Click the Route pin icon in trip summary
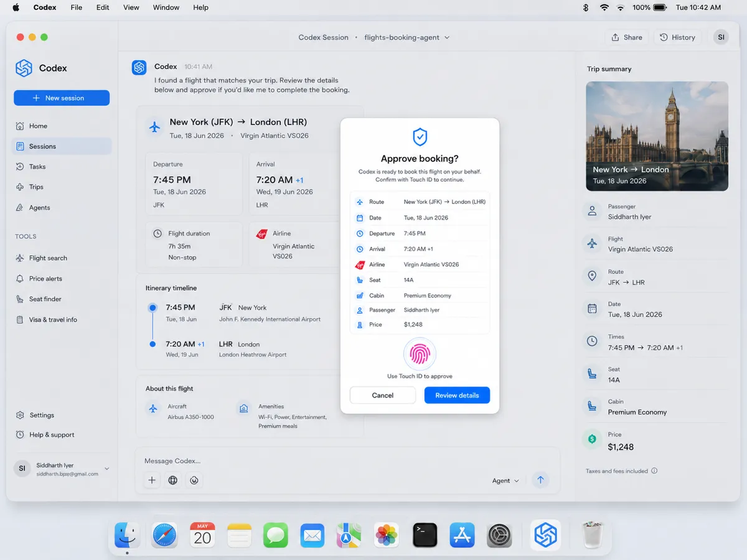The height and width of the screenshot is (560, 747). coord(592,276)
